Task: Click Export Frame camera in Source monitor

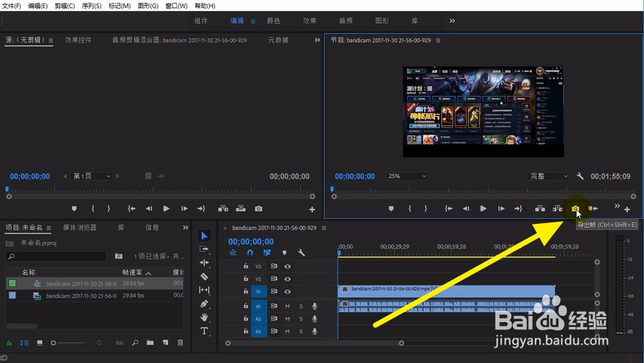Action: [258, 209]
